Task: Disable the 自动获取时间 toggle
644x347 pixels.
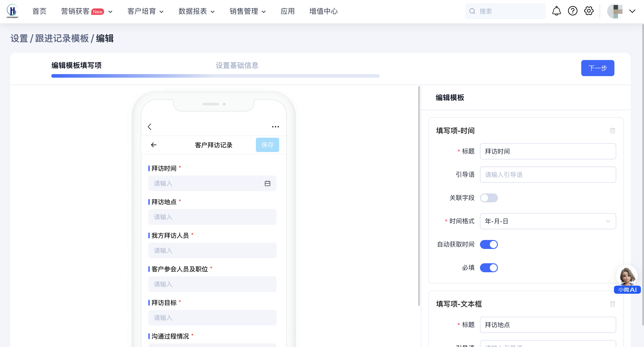Action: click(489, 244)
